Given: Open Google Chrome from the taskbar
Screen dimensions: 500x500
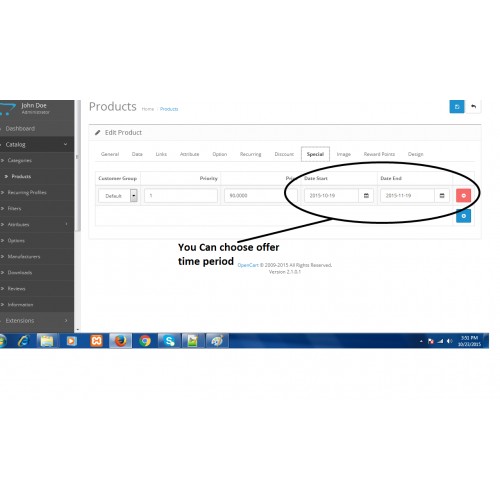Looking at the screenshot, I should point(145,341).
